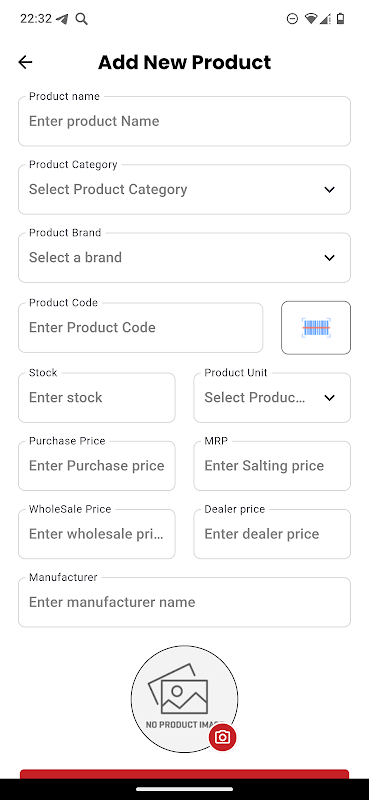
Task: Click the Dealer price field
Action: coord(272,534)
